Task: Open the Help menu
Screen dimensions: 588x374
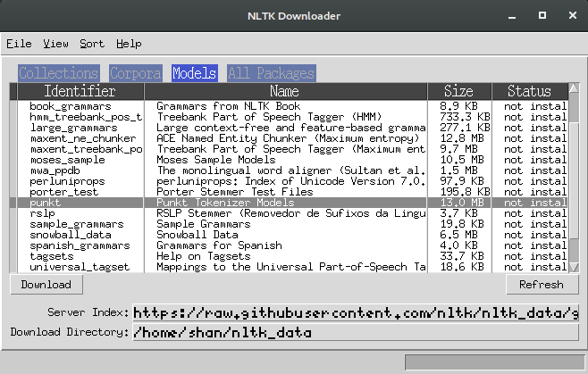Action: point(129,44)
